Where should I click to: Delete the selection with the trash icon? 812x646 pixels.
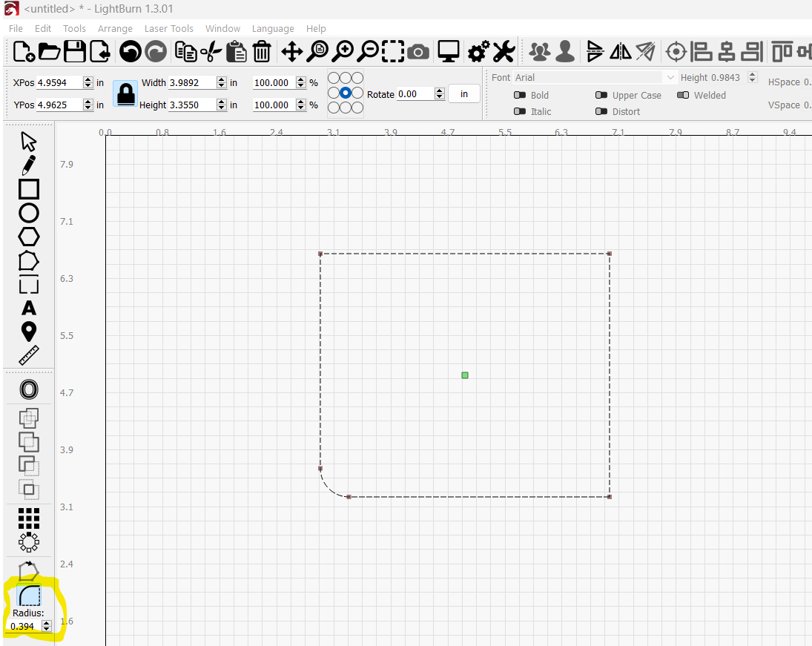coord(262,52)
